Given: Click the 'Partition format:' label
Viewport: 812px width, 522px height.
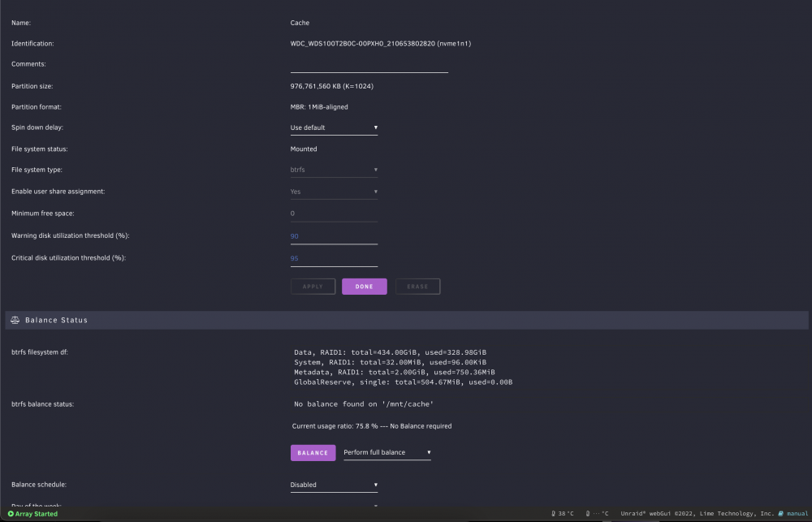Looking at the screenshot, I should 37,106.
